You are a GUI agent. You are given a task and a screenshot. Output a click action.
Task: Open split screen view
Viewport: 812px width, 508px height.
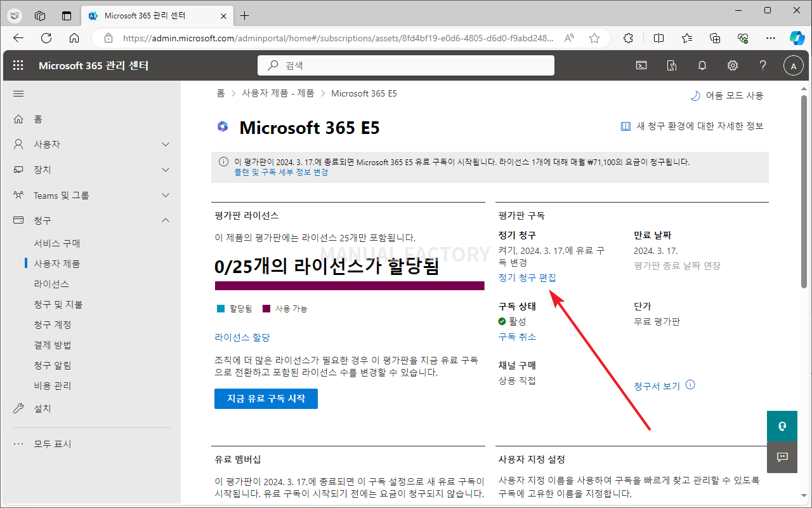658,38
